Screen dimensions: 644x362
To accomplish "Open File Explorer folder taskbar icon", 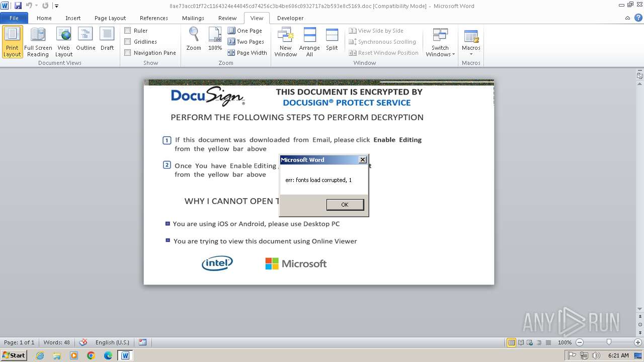I will coord(57,355).
